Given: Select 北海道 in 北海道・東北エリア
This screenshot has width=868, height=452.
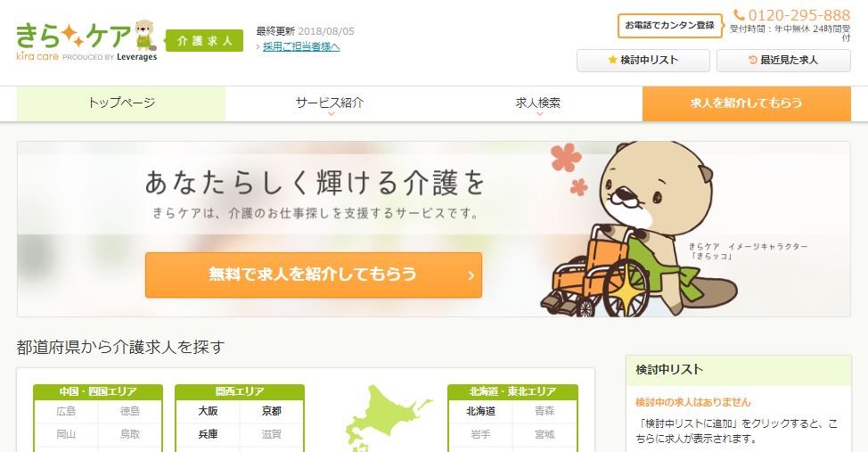Looking at the screenshot, I should tap(480, 411).
